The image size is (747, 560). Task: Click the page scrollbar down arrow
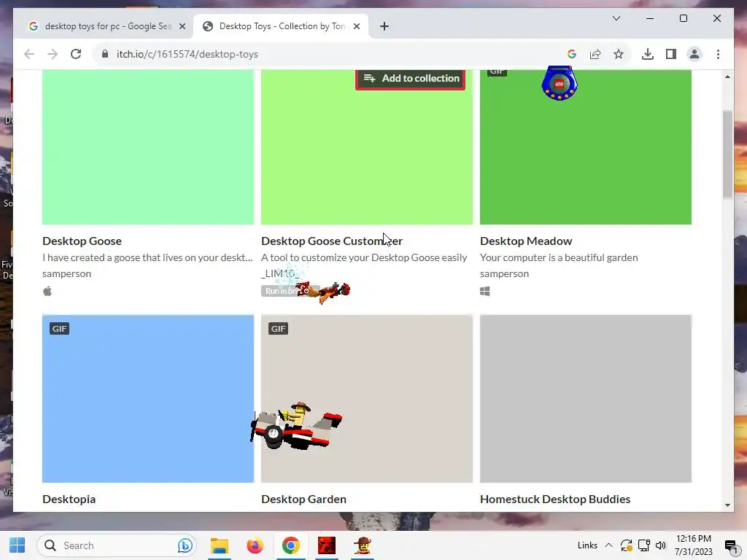pyautogui.click(x=727, y=505)
